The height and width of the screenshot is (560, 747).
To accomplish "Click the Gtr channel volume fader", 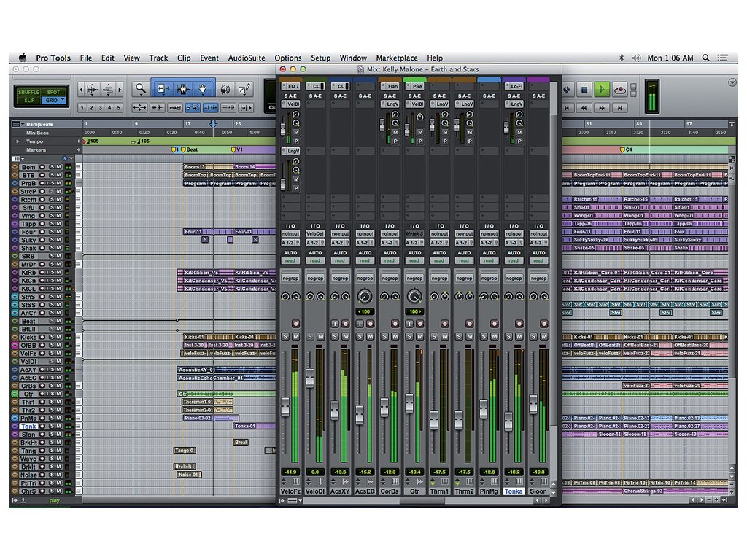I will [409, 403].
